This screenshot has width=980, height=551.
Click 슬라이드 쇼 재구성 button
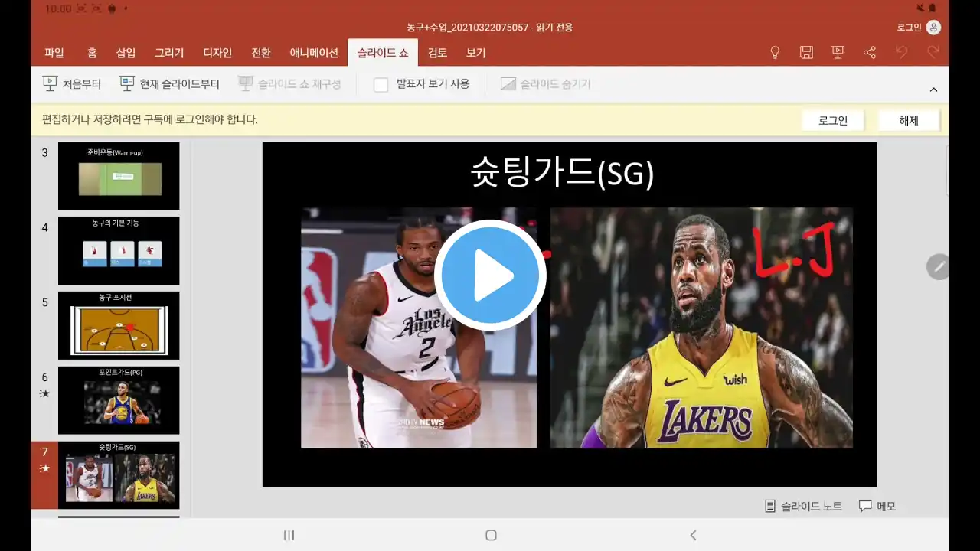(x=289, y=83)
